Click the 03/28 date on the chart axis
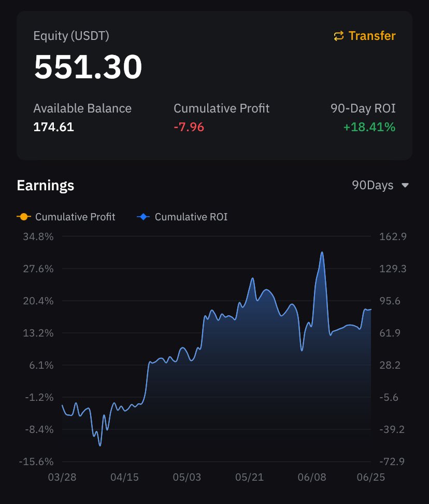 (62, 478)
